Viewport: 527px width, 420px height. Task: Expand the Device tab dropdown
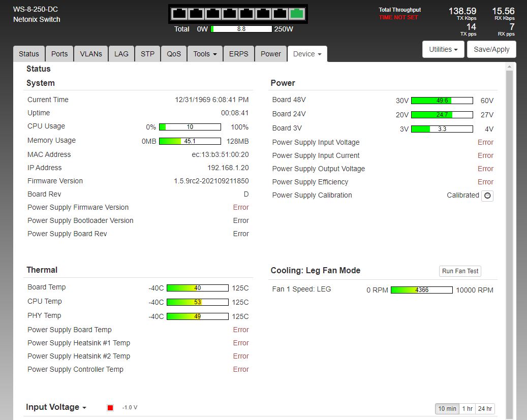307,54
